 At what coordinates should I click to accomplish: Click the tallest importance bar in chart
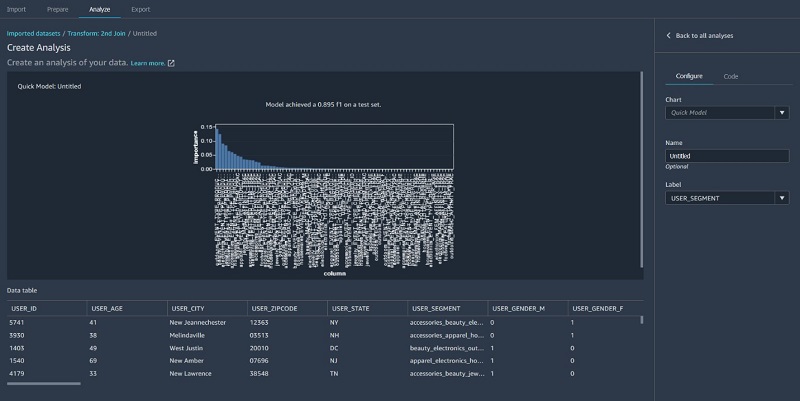pyautogui.click(x=217, y=148)
